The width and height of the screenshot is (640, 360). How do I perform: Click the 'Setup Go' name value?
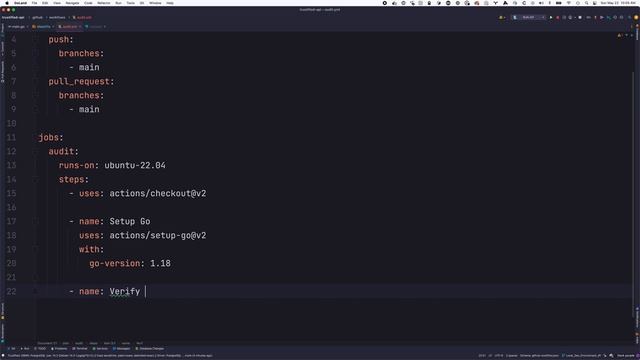tap(130, 221)
